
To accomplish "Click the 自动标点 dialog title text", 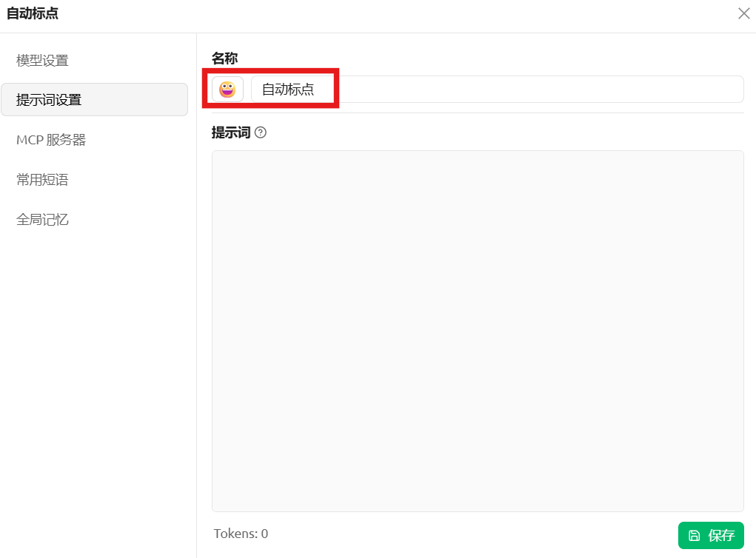I will pos(33,13).
